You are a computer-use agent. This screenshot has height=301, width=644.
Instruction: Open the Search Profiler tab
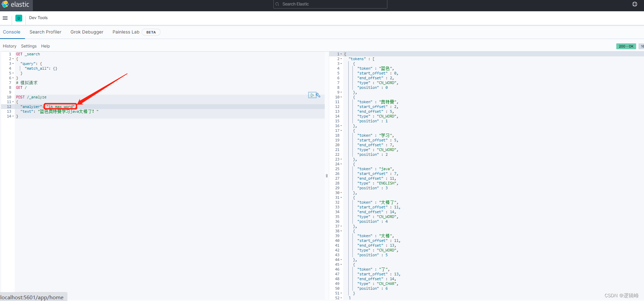46,32
